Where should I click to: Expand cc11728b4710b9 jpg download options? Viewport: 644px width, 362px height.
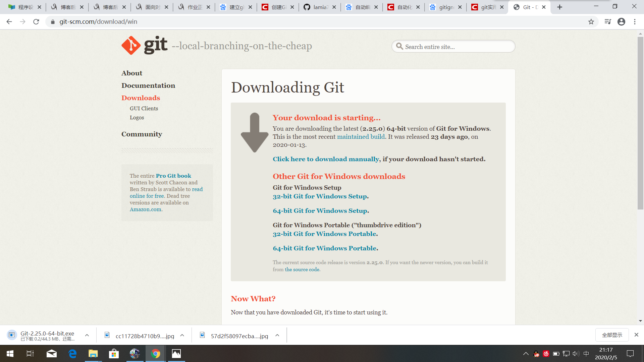(182, 335)
